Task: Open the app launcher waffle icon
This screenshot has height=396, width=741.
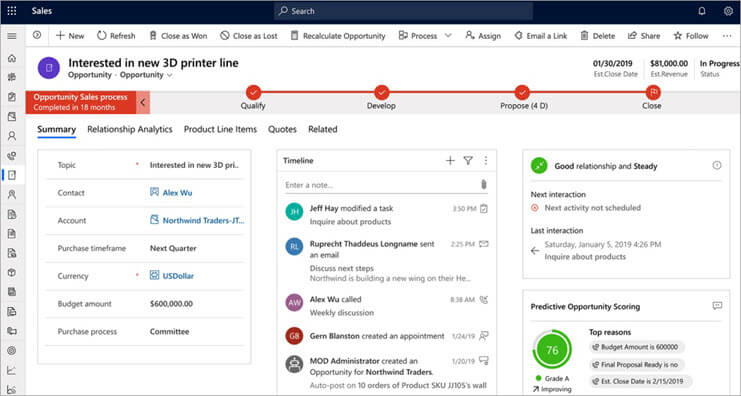Action: (12, 11)
